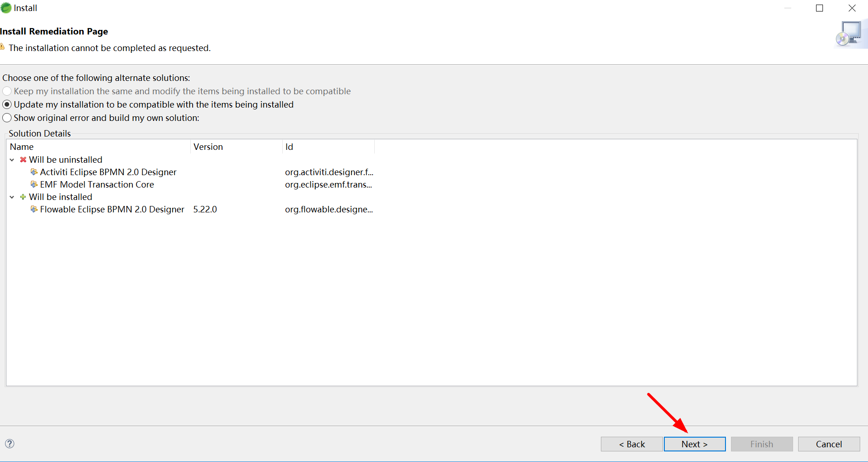Cancel the installation
The width and height of the screenshot is (868, 462).
[x=829, y=444]
